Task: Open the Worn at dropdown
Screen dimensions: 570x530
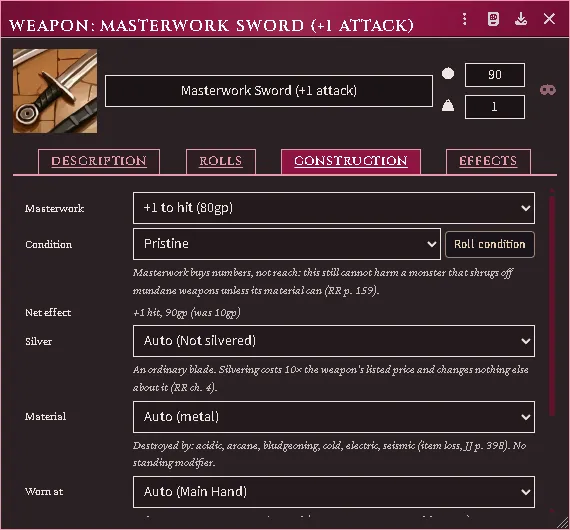Action: (334, 492)
